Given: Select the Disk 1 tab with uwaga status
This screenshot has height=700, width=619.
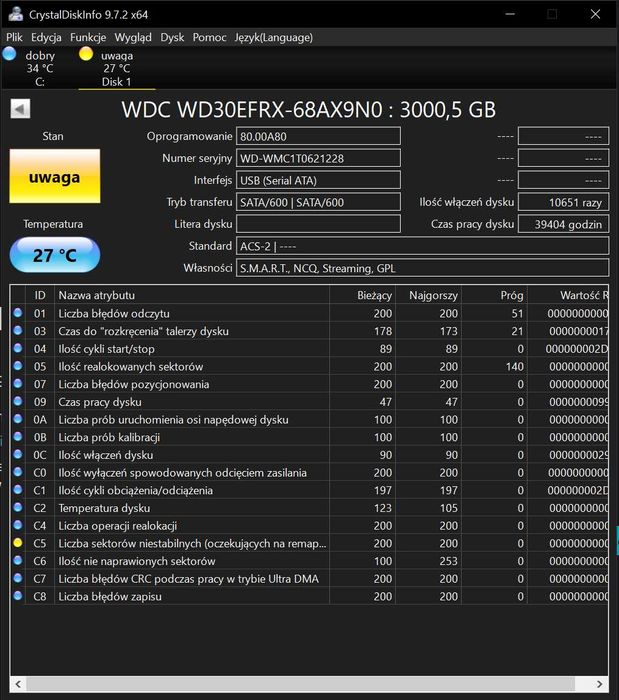Looking at the screenshot, I should point(117,68).
